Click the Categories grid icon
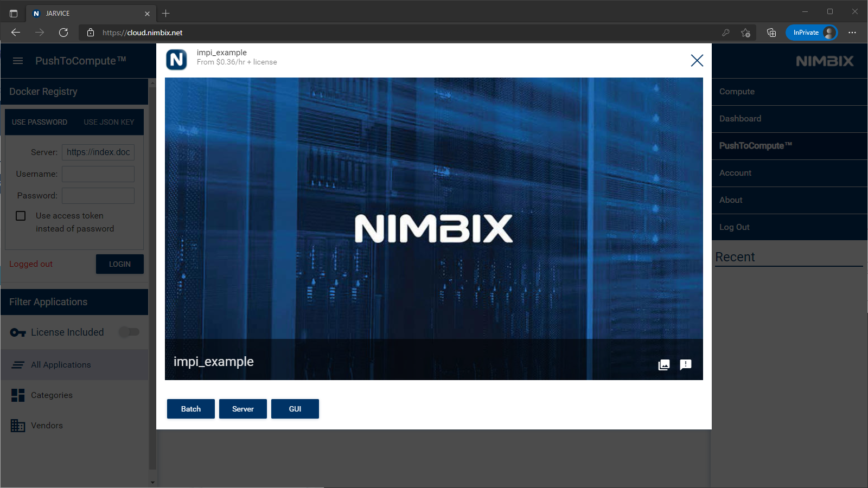 [x=18, y=395]
